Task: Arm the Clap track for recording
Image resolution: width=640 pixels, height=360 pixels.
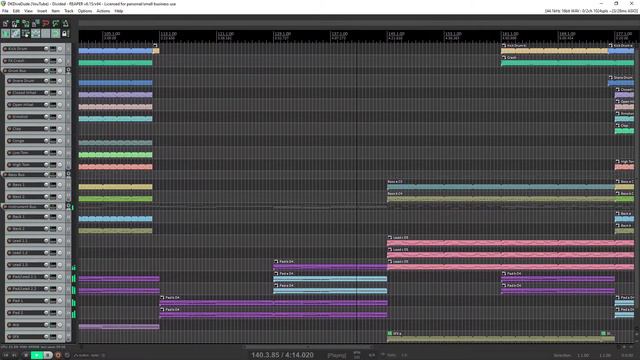Action: point(9,129)
